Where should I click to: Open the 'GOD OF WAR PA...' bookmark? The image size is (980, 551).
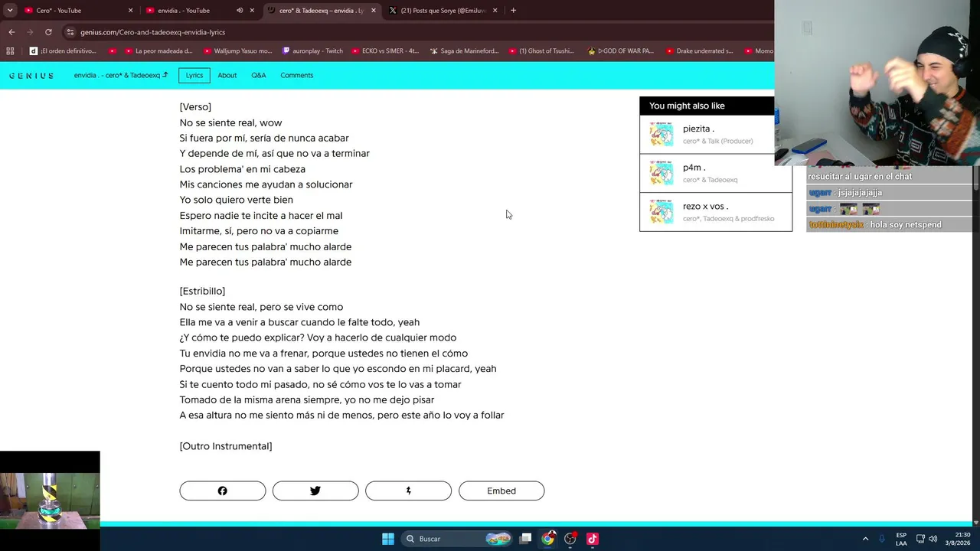[620, 51]
